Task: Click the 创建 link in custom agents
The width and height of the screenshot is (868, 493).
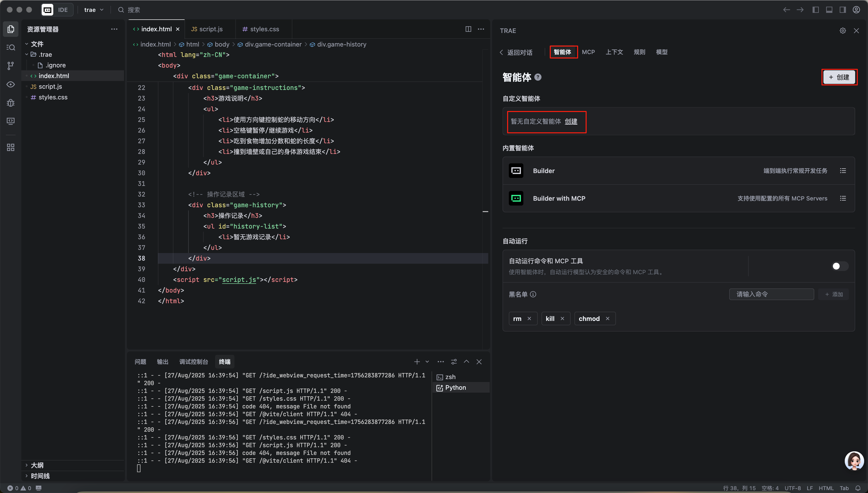Action: [571, 122]
